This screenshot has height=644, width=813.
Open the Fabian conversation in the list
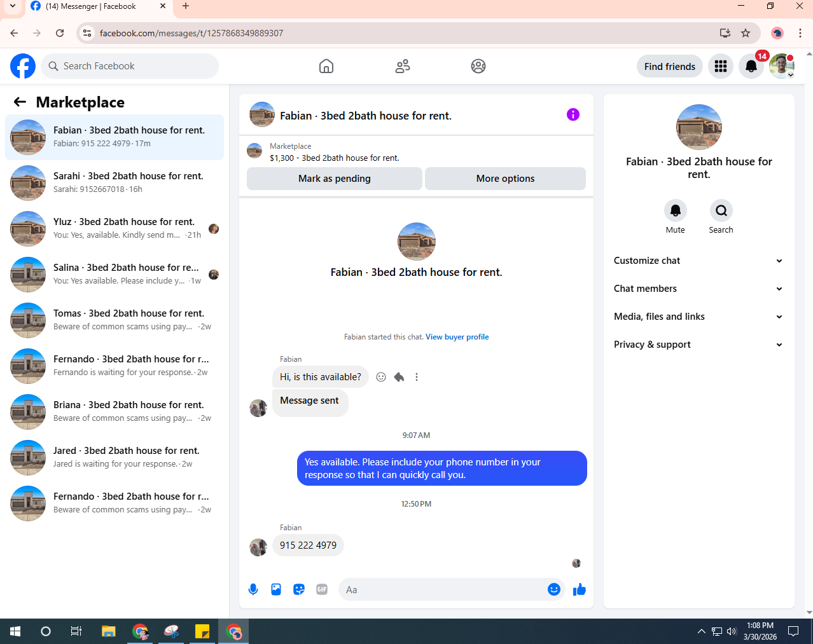point(115,137)
